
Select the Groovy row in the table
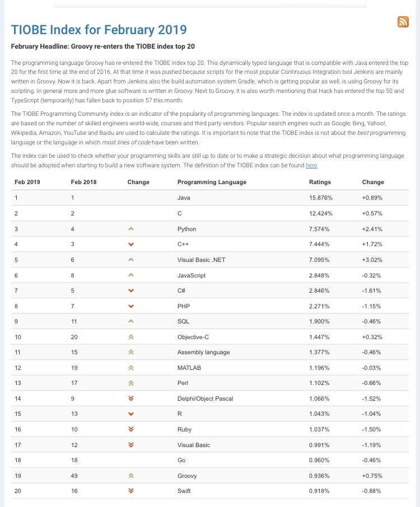pos(210,476)
